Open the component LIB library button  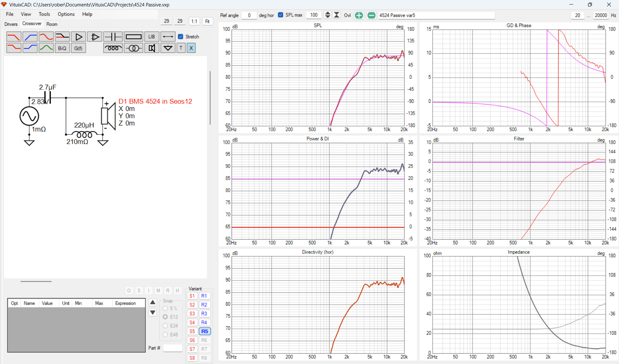(x=152, y=37)
